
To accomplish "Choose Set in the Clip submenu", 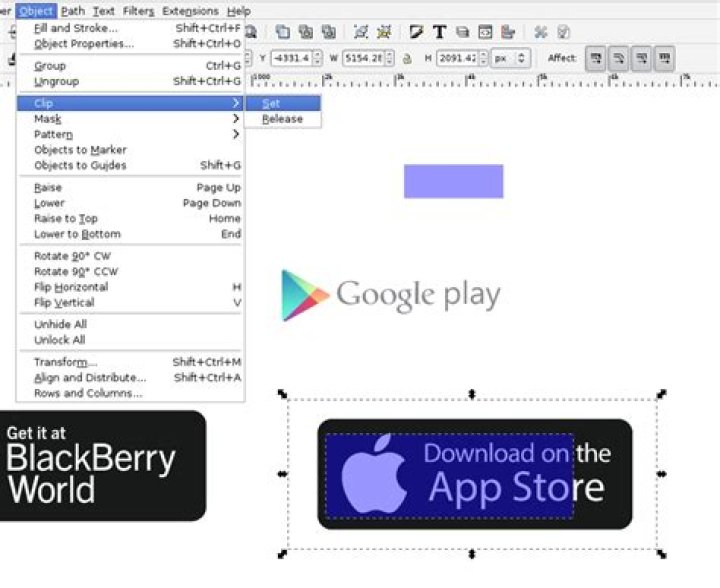I will click(x=283, y=103).
